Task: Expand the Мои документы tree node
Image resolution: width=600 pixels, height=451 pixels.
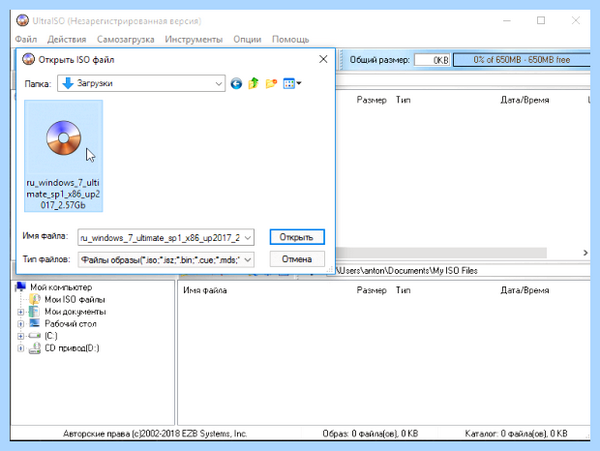Action: click(21, 312)
